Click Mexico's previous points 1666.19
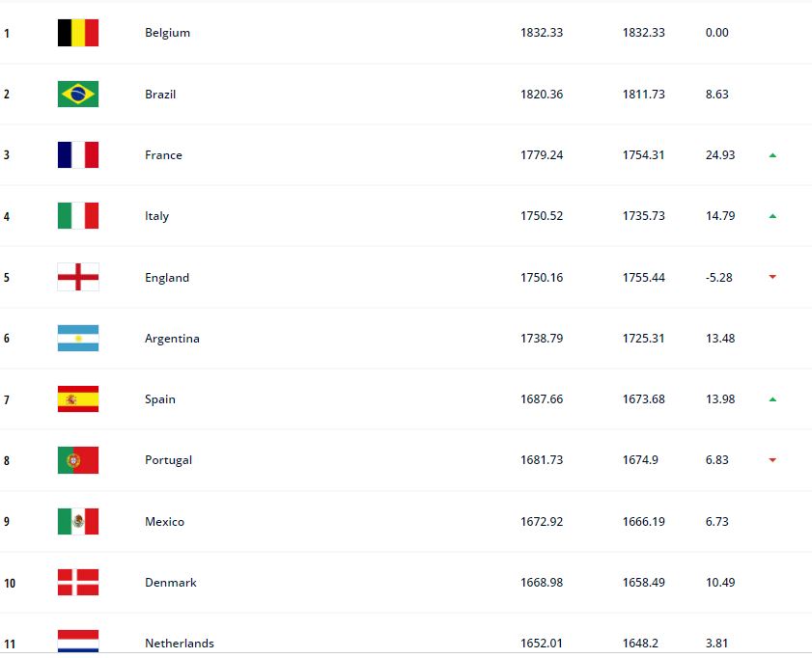812x658 pixels. 644,521
